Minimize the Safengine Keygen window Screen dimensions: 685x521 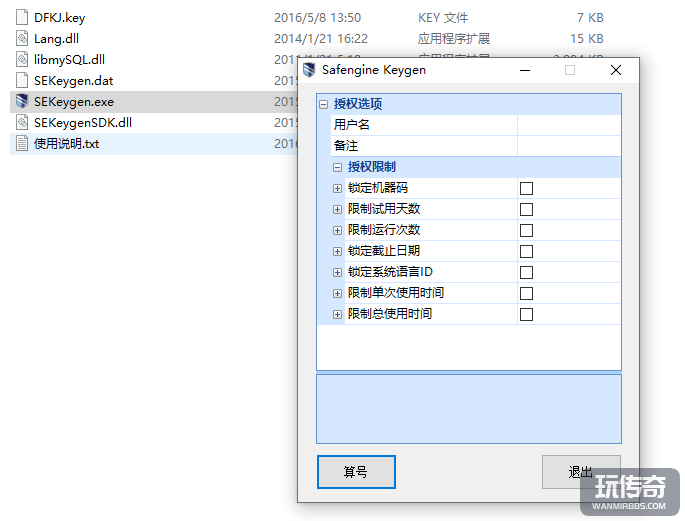pos(525,70)
